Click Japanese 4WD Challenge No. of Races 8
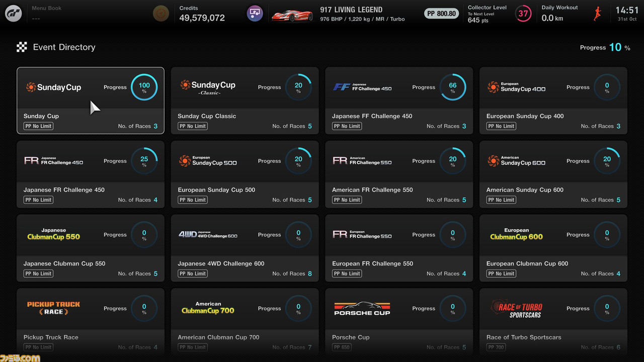The image size is (644, 362). click(x=292, y=274)
